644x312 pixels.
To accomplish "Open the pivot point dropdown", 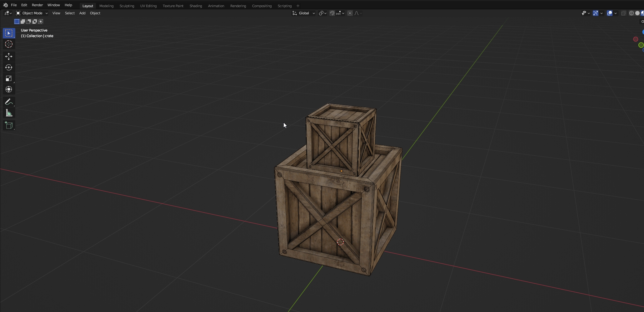I will pyautogui.click(x=322, y=13).
